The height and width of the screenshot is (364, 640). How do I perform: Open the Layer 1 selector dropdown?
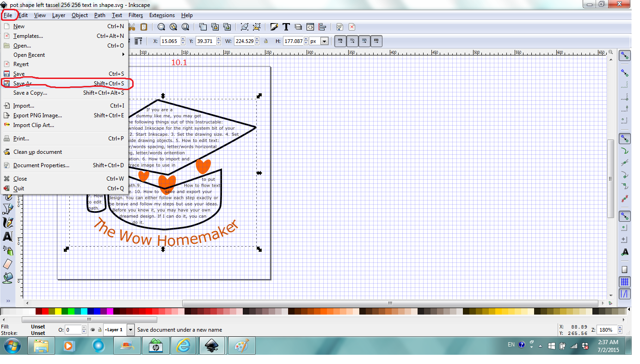[131, 329]
